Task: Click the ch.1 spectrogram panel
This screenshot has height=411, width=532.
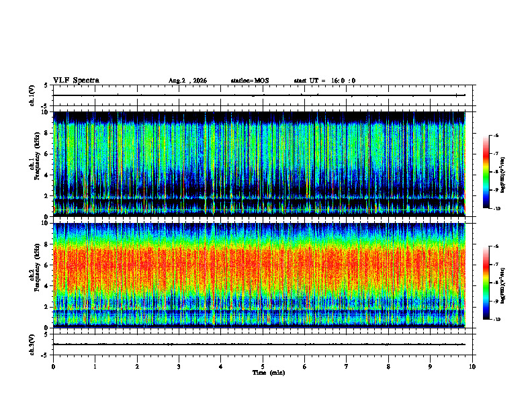Action: (x=259, y=164)
